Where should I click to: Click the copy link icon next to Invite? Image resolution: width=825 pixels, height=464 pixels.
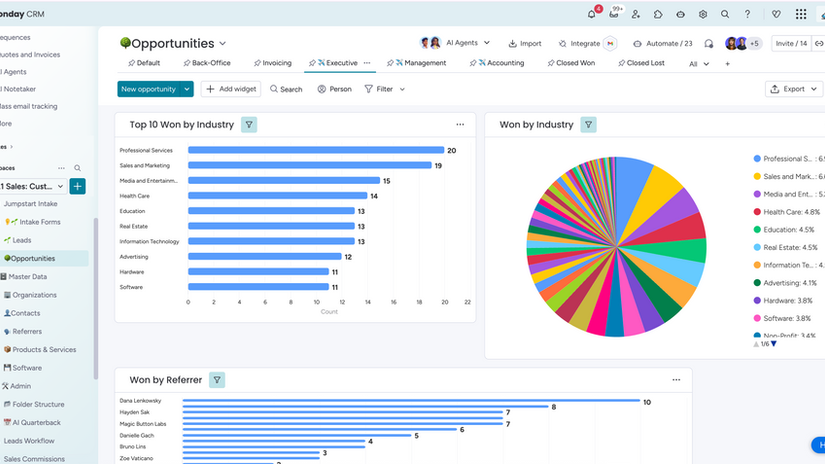[819, 44]
